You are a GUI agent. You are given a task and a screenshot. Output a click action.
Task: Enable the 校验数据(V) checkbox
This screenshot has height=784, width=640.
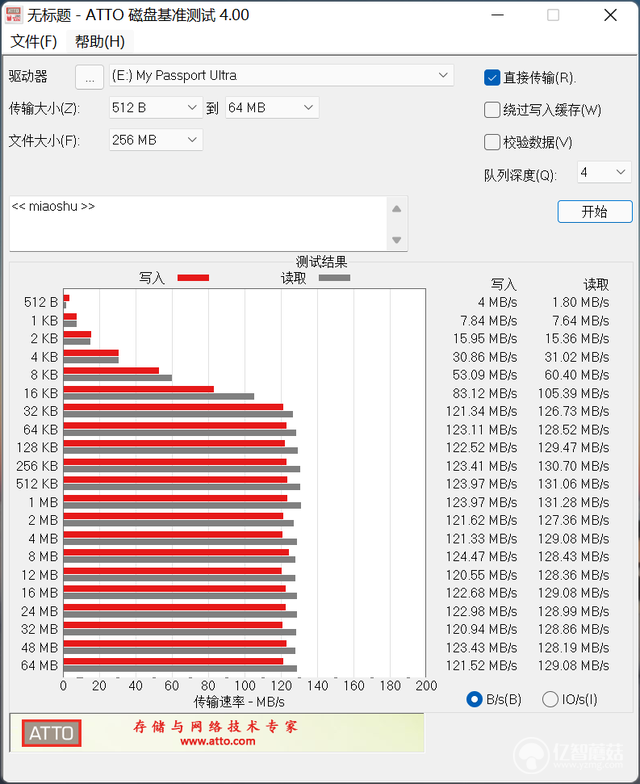coord(492,142)
